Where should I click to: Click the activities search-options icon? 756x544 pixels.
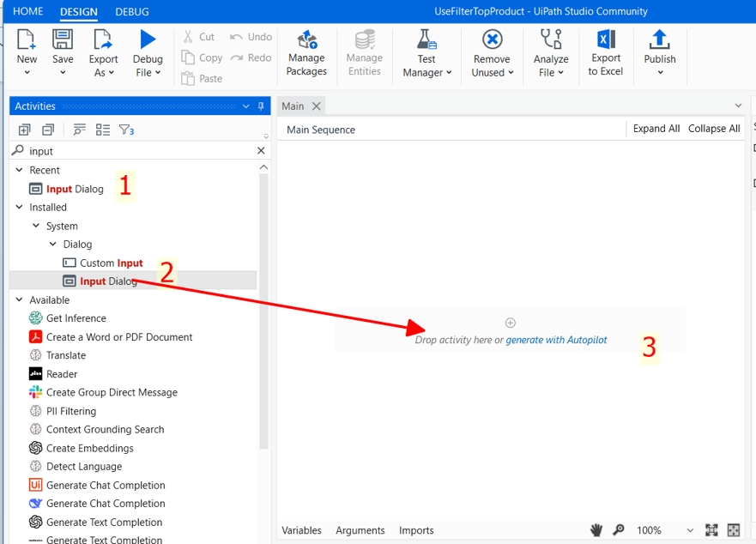coord(79,130)
